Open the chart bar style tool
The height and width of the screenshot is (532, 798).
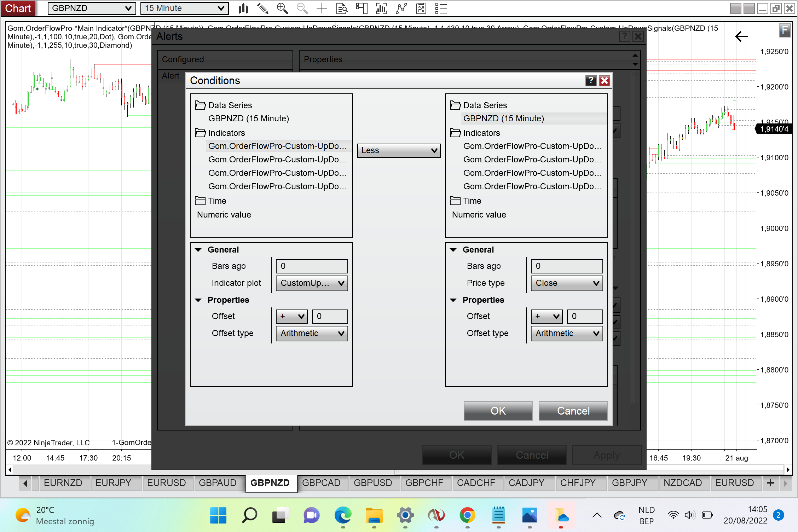(x=243, y=8)
